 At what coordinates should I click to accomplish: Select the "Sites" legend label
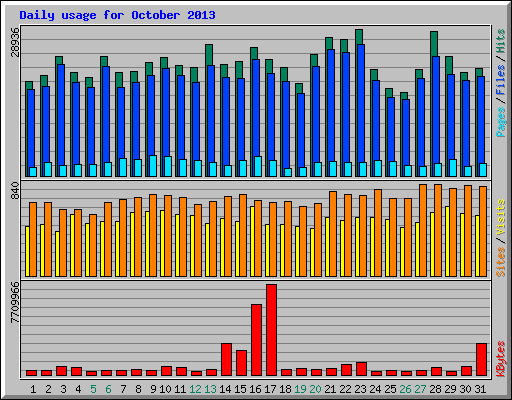501,262
